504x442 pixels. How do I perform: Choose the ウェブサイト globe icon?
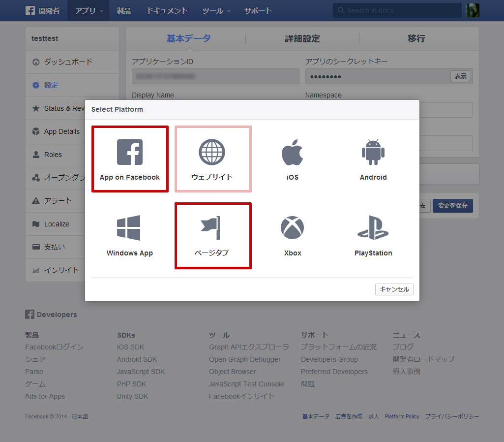pos(212,152)
